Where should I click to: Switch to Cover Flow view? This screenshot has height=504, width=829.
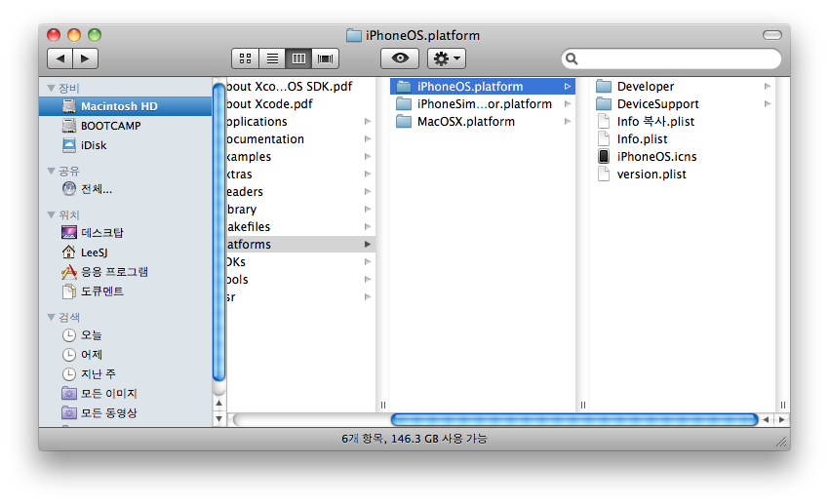pos(325,58)
